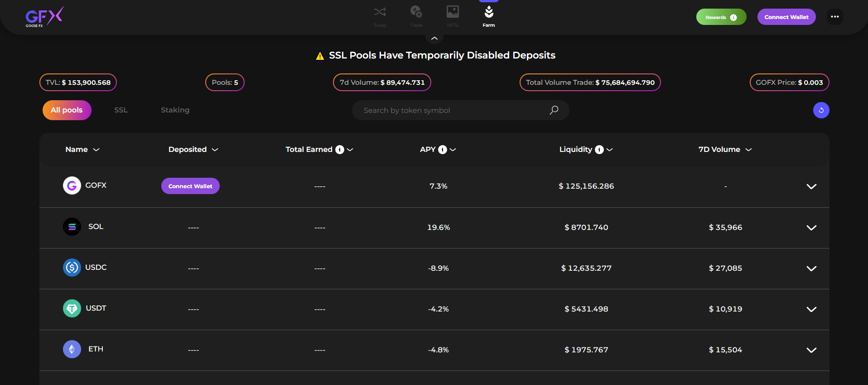The width and height of the screenshot is (868, 385).
Task: Sort by the APY column chevron
Action: click(x=453, y=150)
